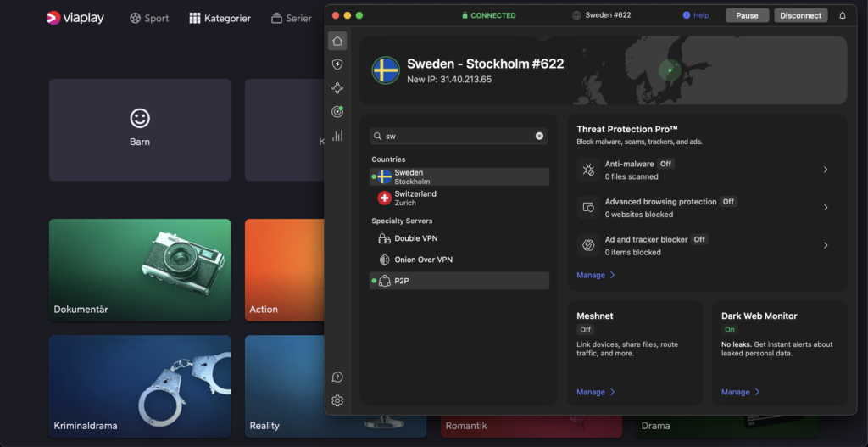Click the Onion Over VPN icon

pos(384,260)
